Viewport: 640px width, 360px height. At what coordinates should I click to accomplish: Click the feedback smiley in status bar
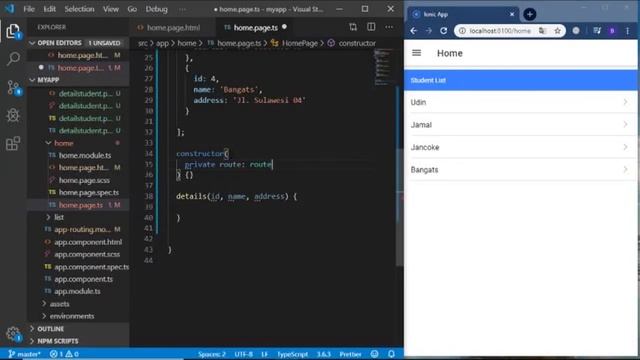374,354
